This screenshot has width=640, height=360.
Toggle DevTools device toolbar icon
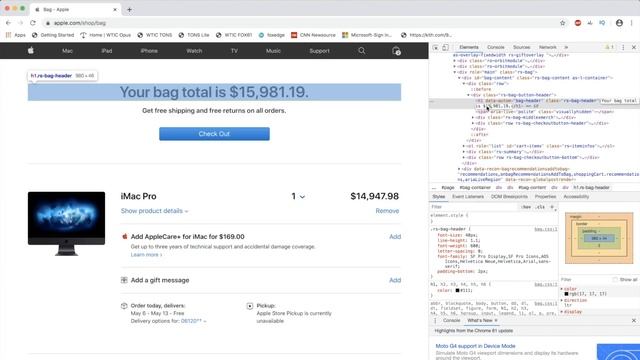click(x=445, y=47)
